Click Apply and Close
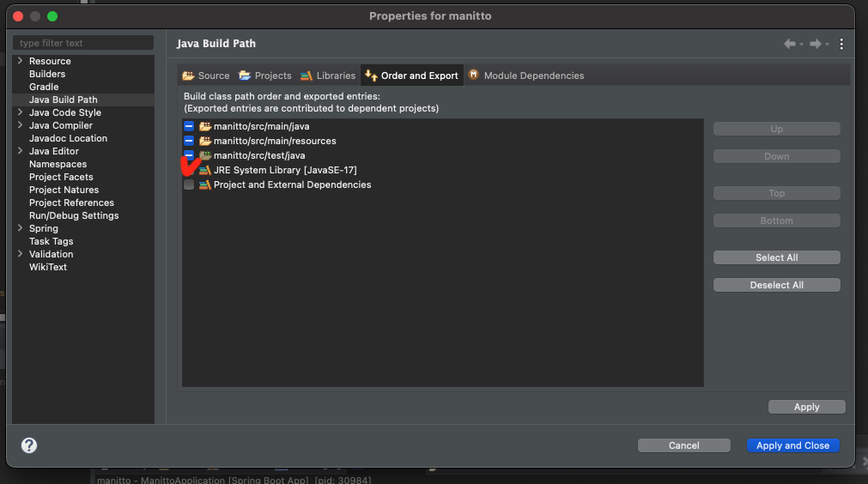This screenshot has height=484, width=868. pyautogui.click(x=792, y=445)
